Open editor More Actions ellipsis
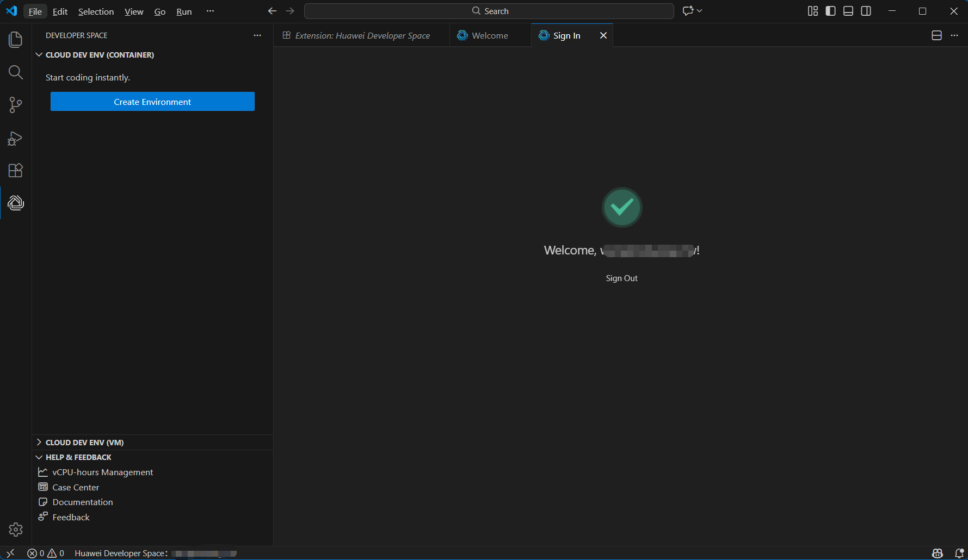This screenshot has height=560, width=968. [954, 35]
